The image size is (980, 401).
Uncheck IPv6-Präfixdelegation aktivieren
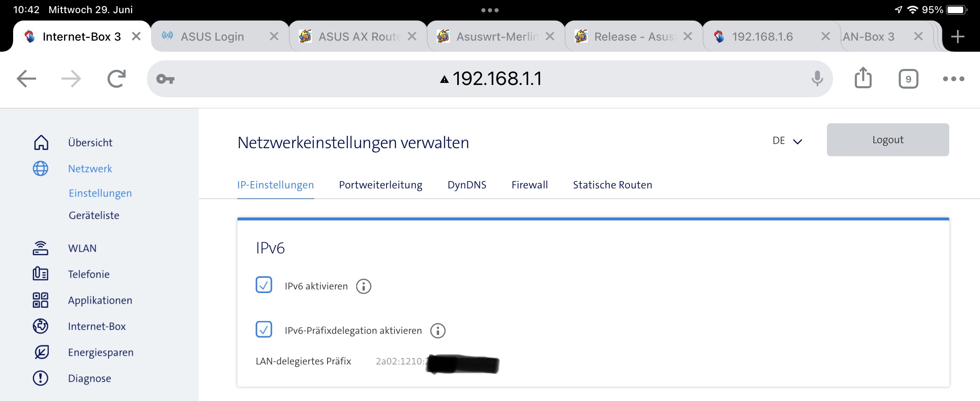tap(264, 329)
